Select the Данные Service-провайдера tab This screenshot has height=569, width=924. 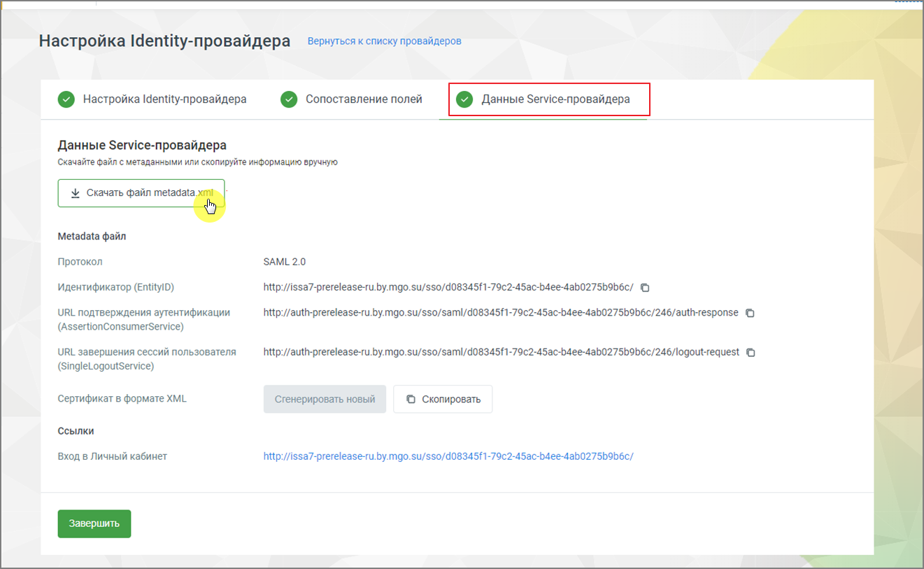tap(543, 99)
